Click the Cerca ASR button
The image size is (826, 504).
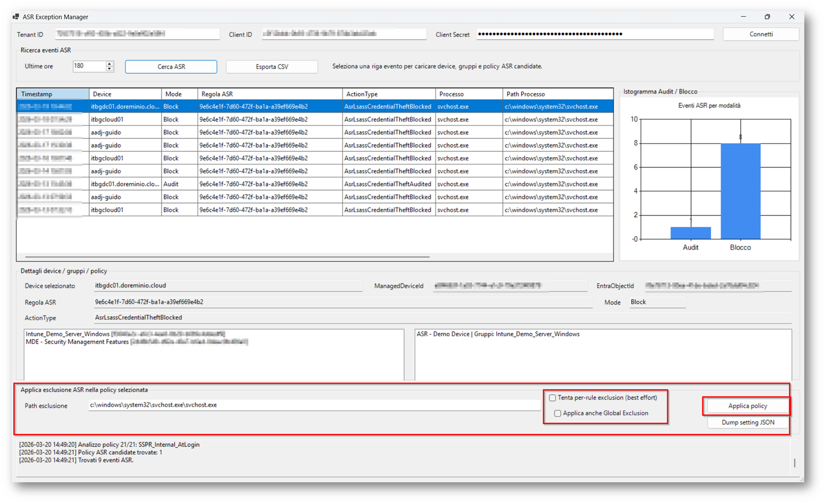pos(171,67)
